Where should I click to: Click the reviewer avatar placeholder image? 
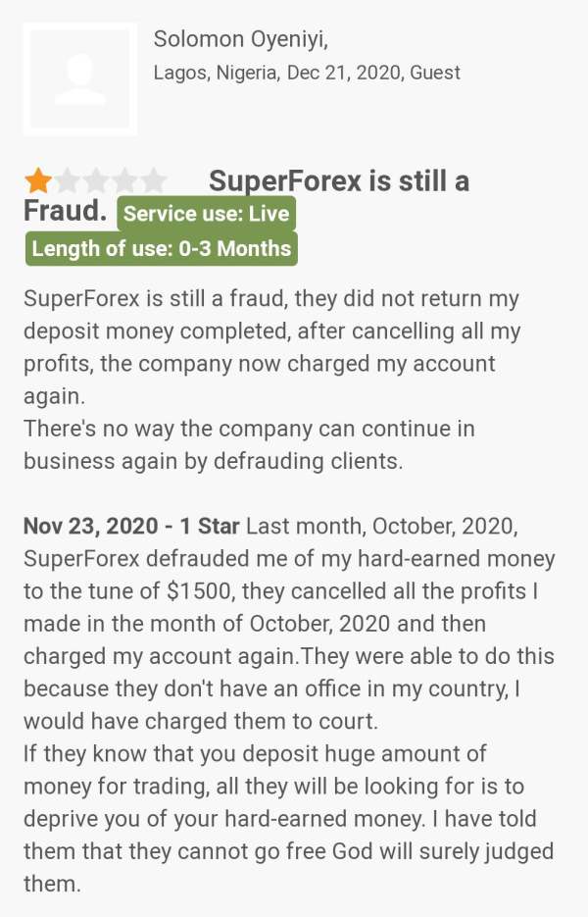coord(79,78)
